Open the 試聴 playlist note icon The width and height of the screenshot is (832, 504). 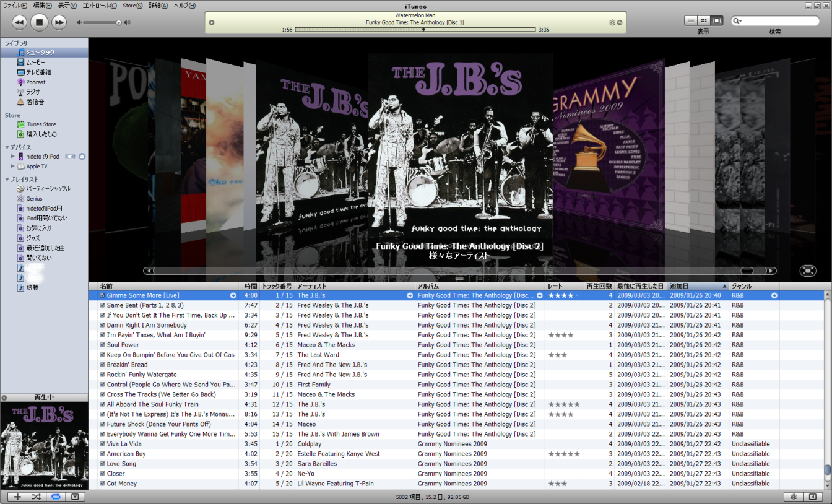point(21,288)
